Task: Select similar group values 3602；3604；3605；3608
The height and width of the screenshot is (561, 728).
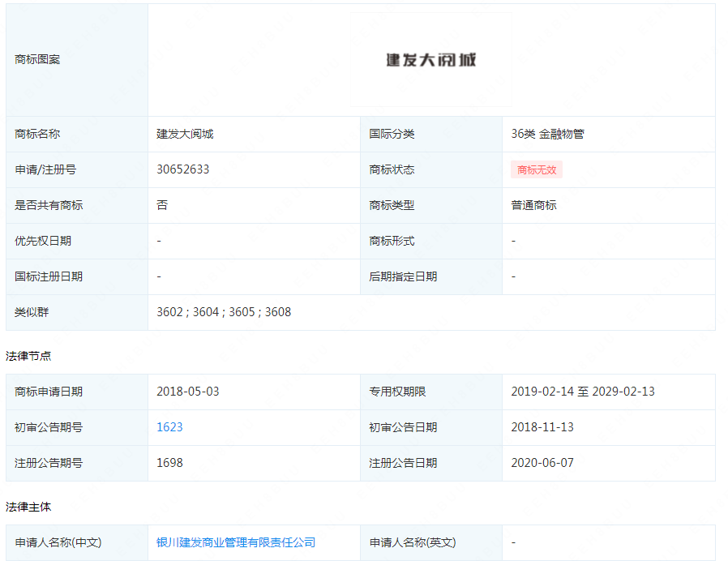Action: coord(224,312)
